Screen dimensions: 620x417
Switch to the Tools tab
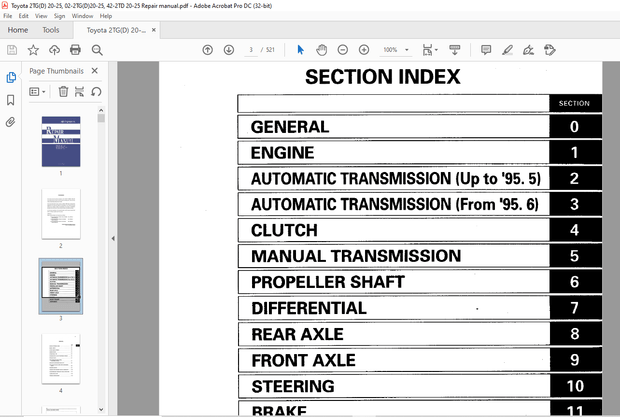(51, 30)
